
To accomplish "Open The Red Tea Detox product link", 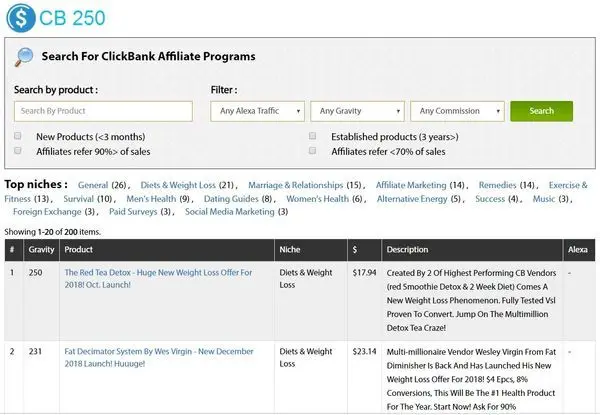I will pos(158,278).
